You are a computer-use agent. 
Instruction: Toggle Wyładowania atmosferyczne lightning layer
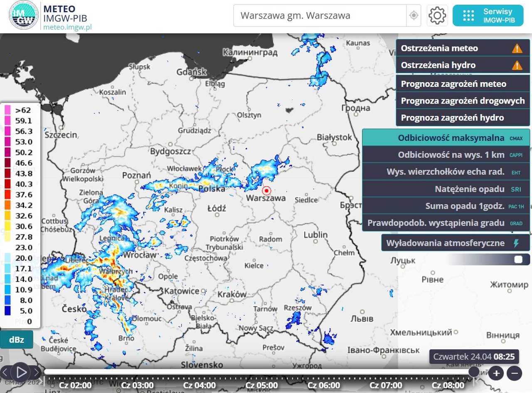pyautogui.click(x=456, y=243)
